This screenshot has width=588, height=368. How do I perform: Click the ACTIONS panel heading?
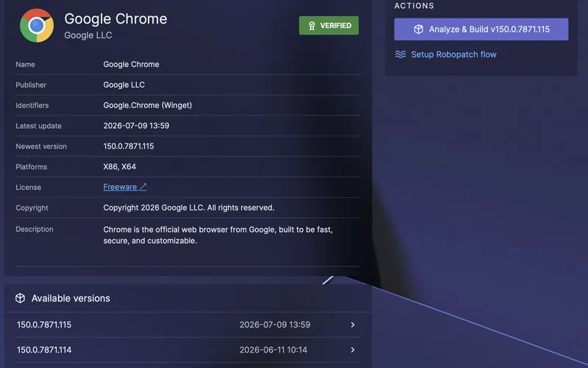[414, 6]
